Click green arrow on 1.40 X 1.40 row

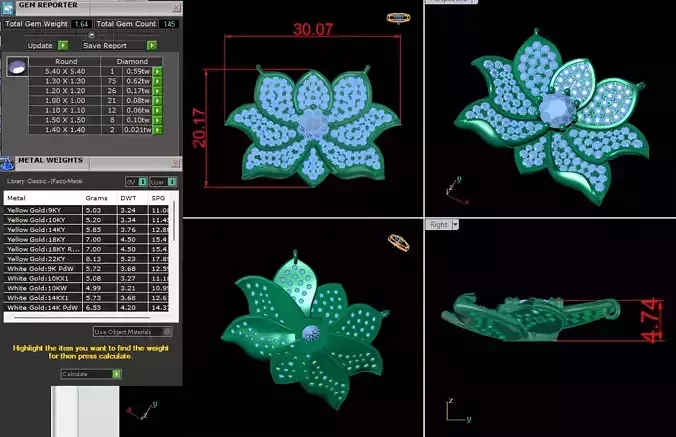pos(157,130)
